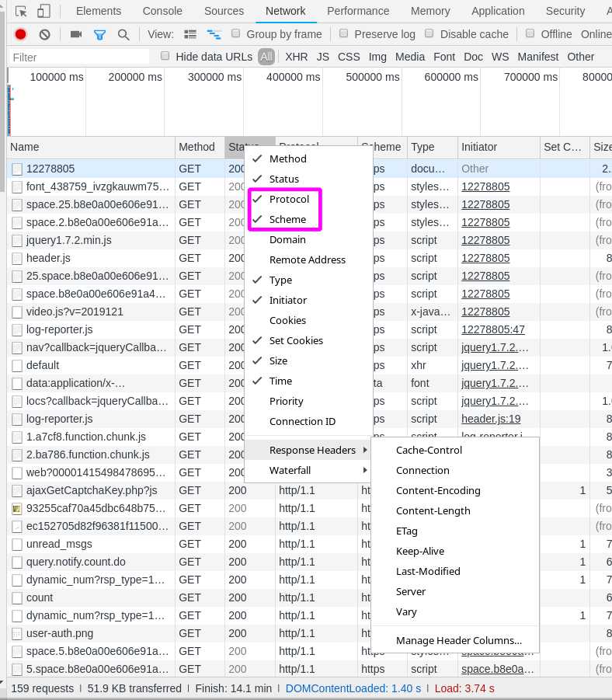Activate the inspect element picker icon

pos(21,11)
